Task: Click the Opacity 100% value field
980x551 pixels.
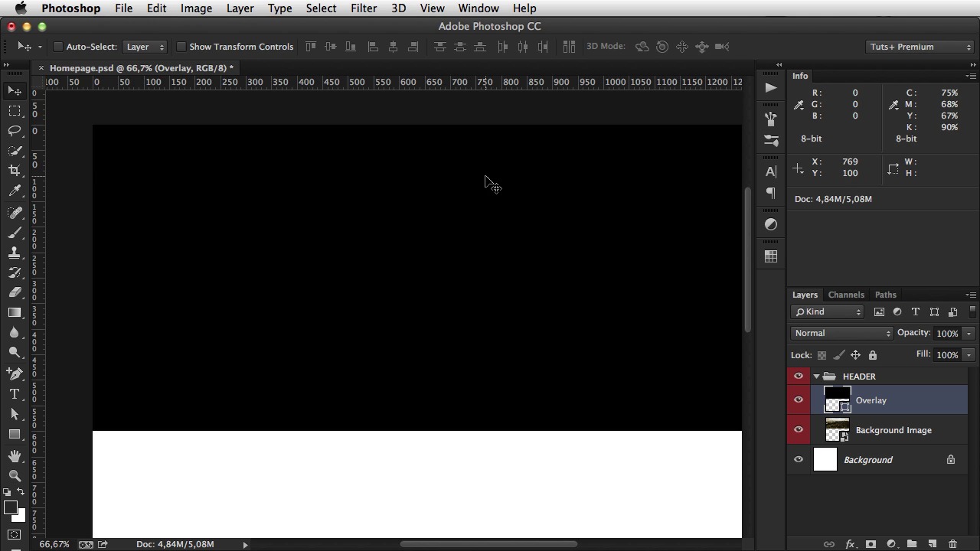Action: coord(947,334)
